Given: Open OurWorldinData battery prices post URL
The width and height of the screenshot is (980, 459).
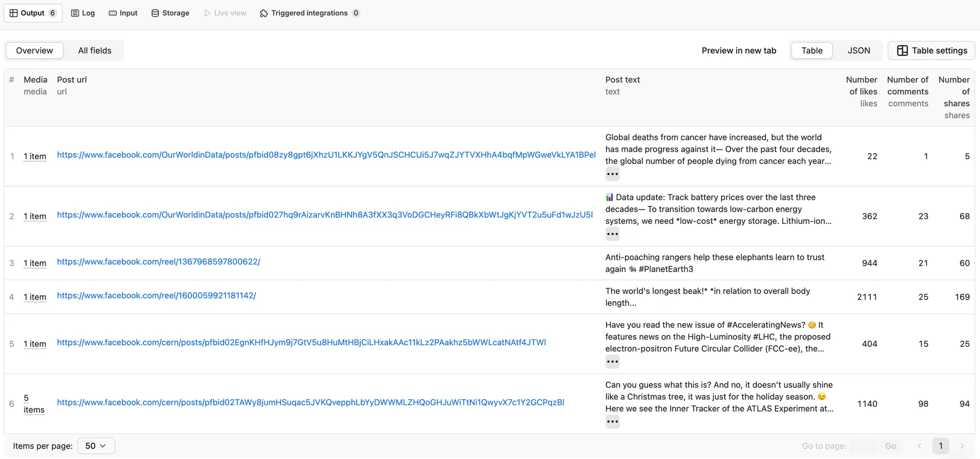Looking at the screenshot, I should (325, 215).
